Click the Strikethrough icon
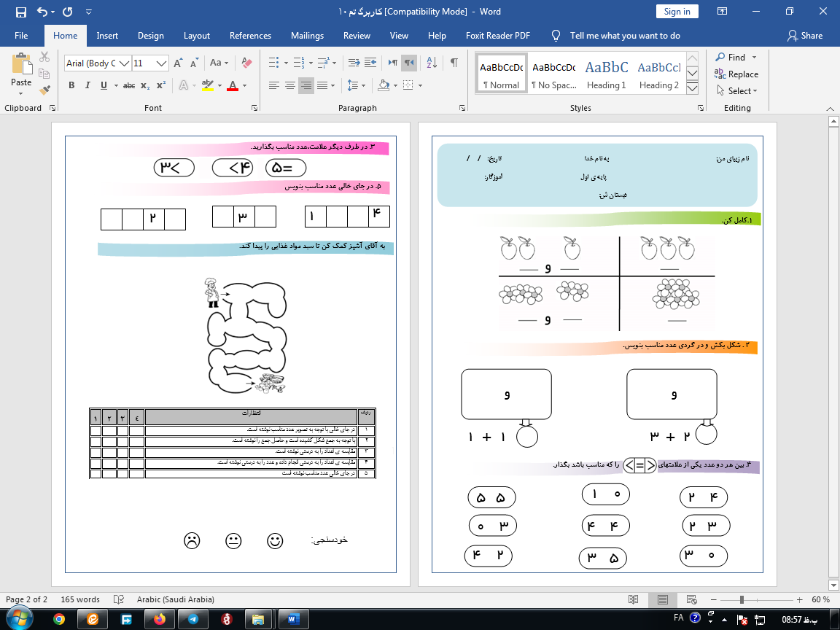 [129, 85]
